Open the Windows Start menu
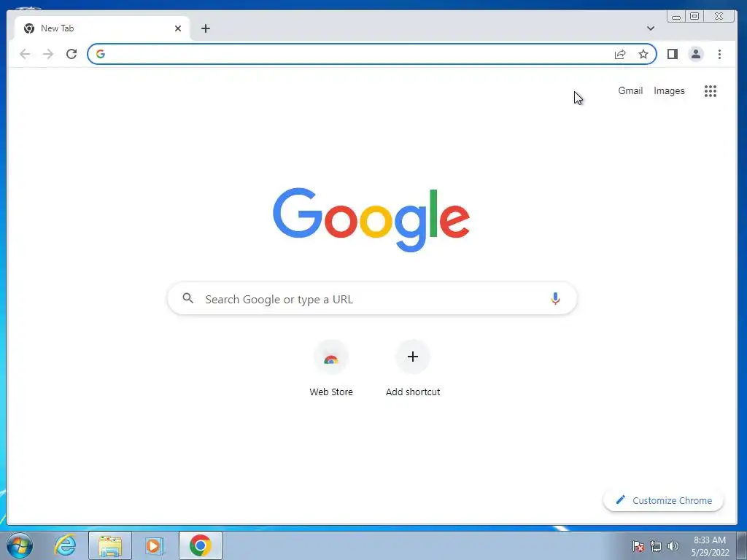The image size is (747, 560). click(20, 545)
